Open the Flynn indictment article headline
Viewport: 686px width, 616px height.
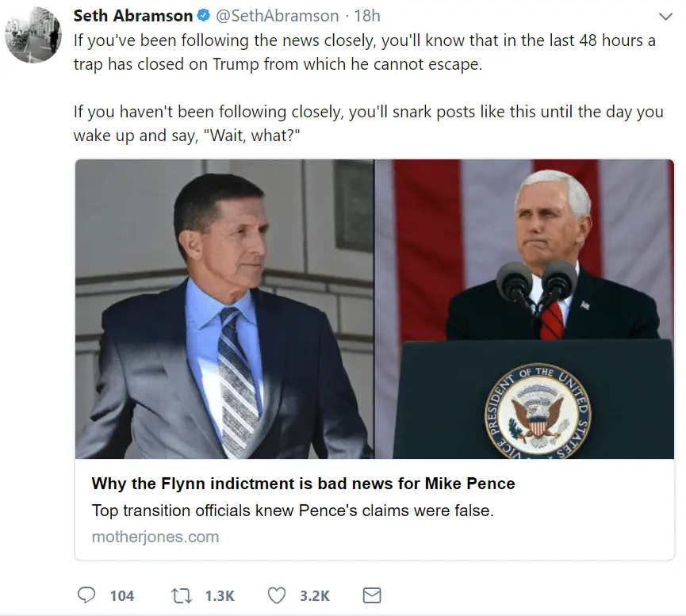[303, 484]
